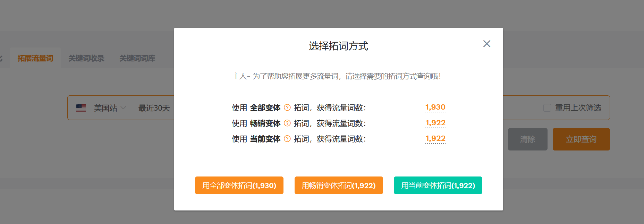Click the 立即查询 button
This screenshot has height=224, width=644.
[581, 139]
